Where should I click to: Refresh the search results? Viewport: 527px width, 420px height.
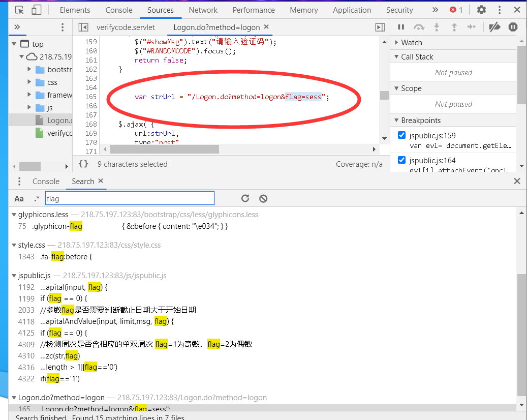[x=245, y=198]
